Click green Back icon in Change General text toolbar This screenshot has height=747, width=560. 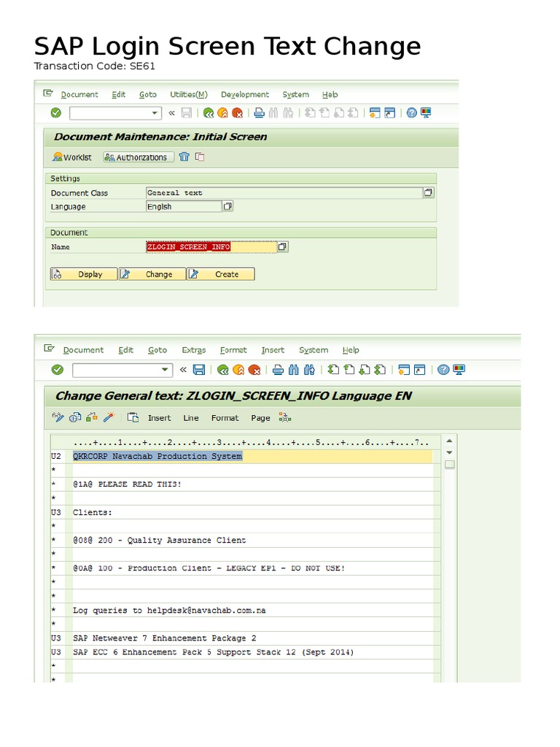coord(222,370)
